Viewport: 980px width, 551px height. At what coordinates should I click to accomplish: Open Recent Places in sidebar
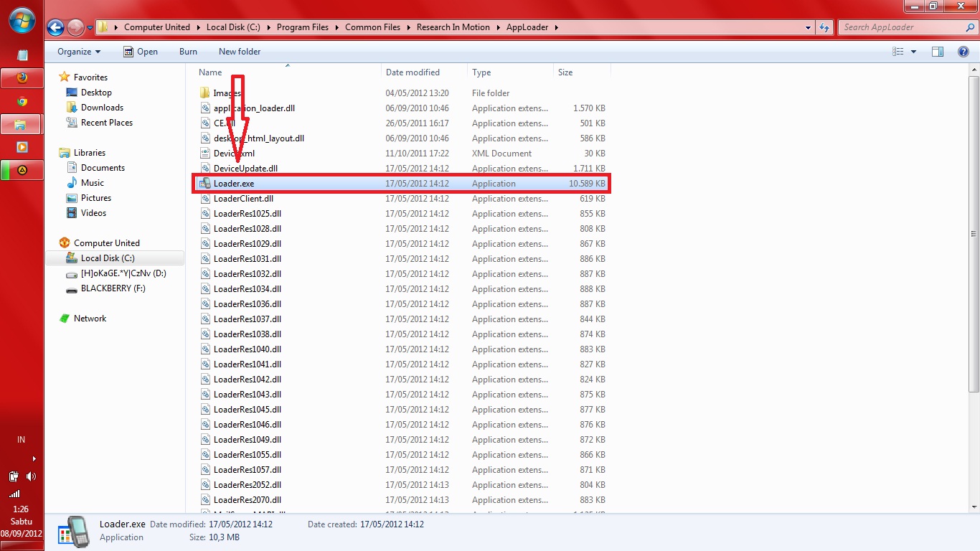click(107, 123)
